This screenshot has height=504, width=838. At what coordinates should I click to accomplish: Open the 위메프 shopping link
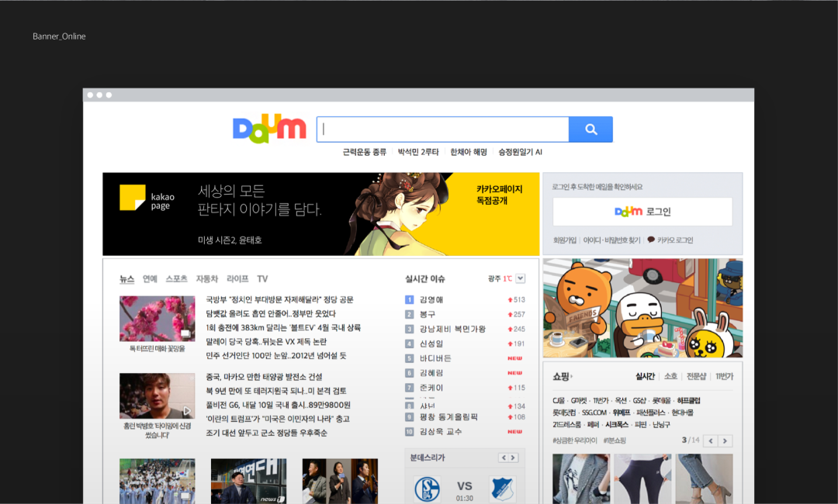pos(621,413)
